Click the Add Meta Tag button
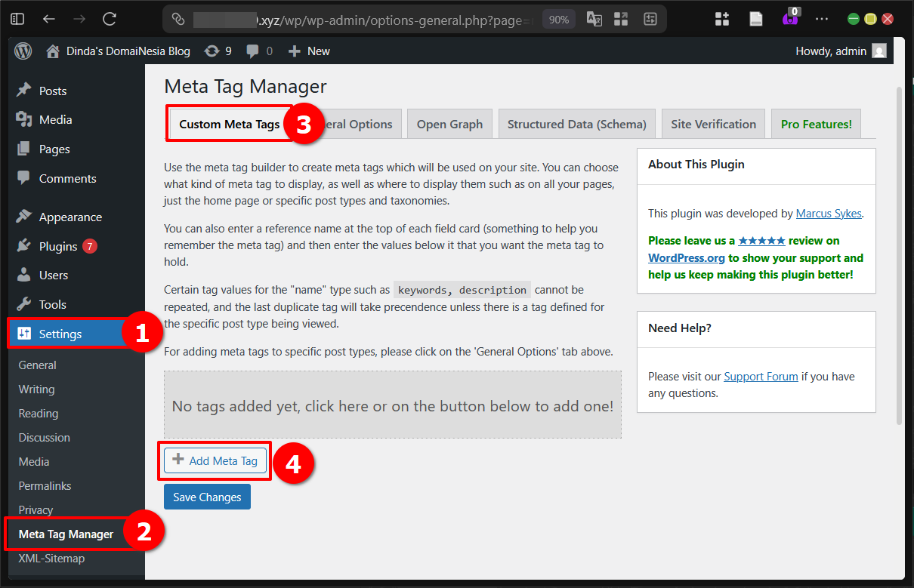Image resolution: width=914 pixels, height=588 pixels. pyautogui.click(x=214, y=460)
